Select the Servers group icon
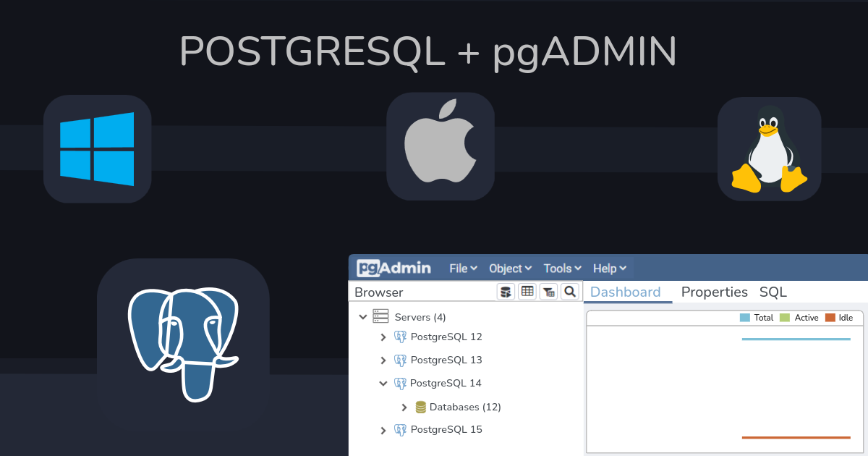Image resolution: width=868 pixels, height=456 pixels. pos(381,316)
